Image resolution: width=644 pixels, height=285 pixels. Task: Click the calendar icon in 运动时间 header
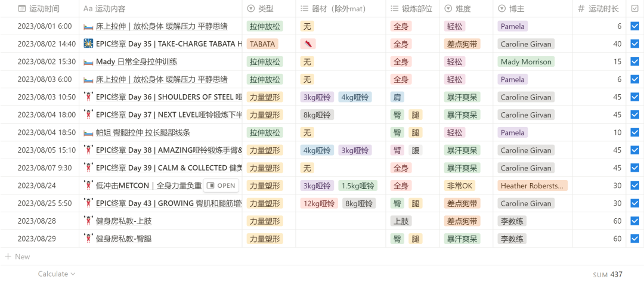22,8
